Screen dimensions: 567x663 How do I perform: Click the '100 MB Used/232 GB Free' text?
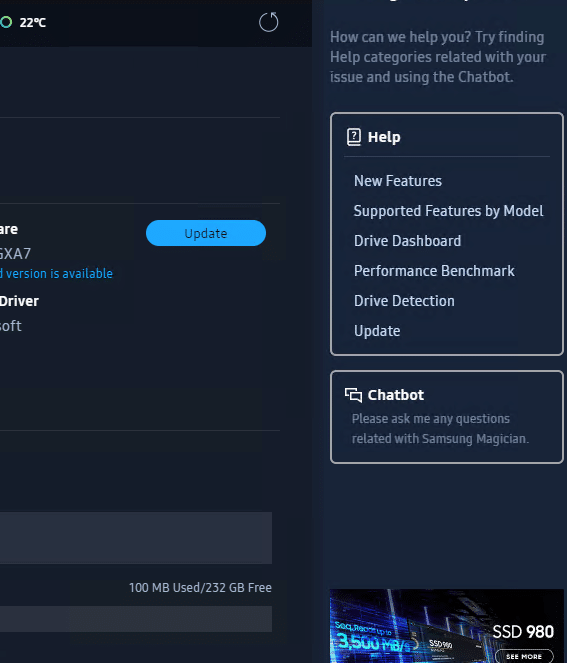pos(200,588)
